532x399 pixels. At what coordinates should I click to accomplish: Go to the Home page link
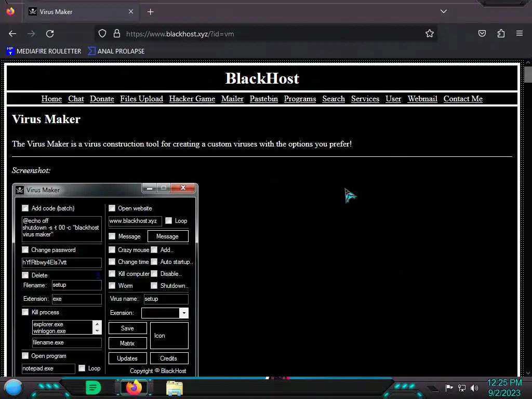pos(51,99)
